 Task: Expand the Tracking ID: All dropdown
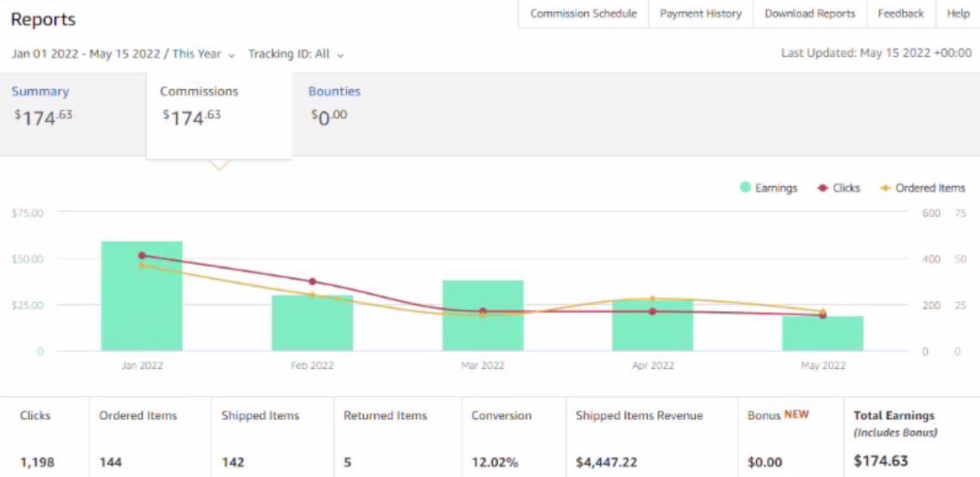[x=296, y=54]
